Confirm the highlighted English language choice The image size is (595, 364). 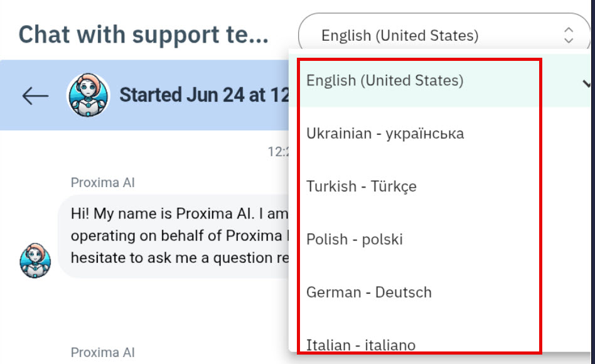point(385,80)
